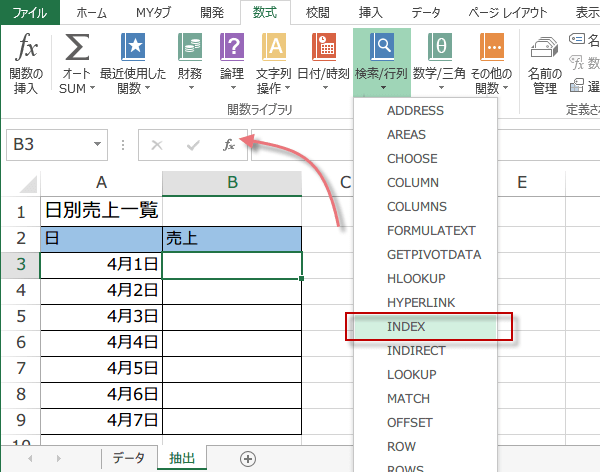
Task: Select INDEX in the function list
Action: coord(426,327)
